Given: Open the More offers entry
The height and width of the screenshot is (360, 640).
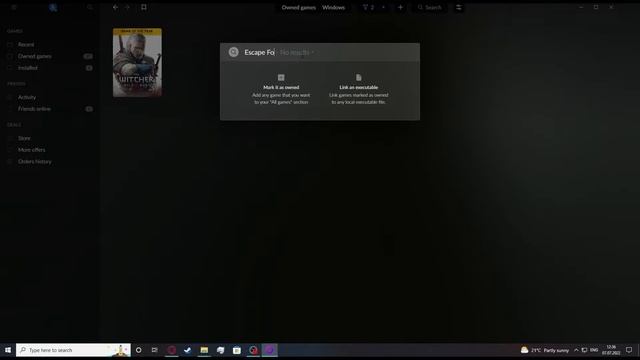Looking at the screenshot, I should point(31,150).
